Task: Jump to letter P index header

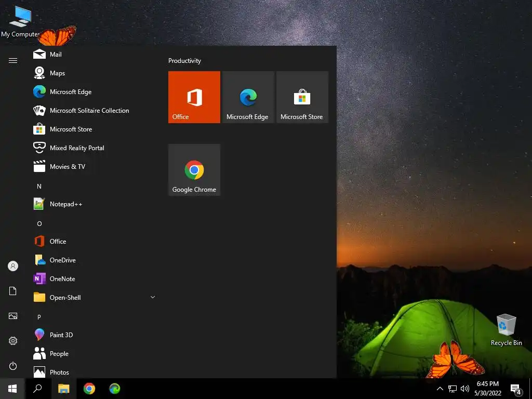Action: (x=39, y=317)
